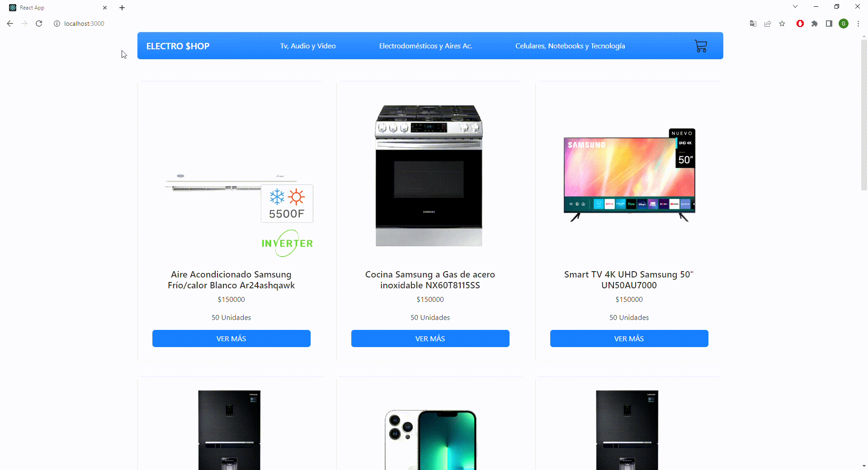Click VER MÁS for Smart TV 4K
Image resolution: width=868 pixels, height=470 pixels.
629,338
